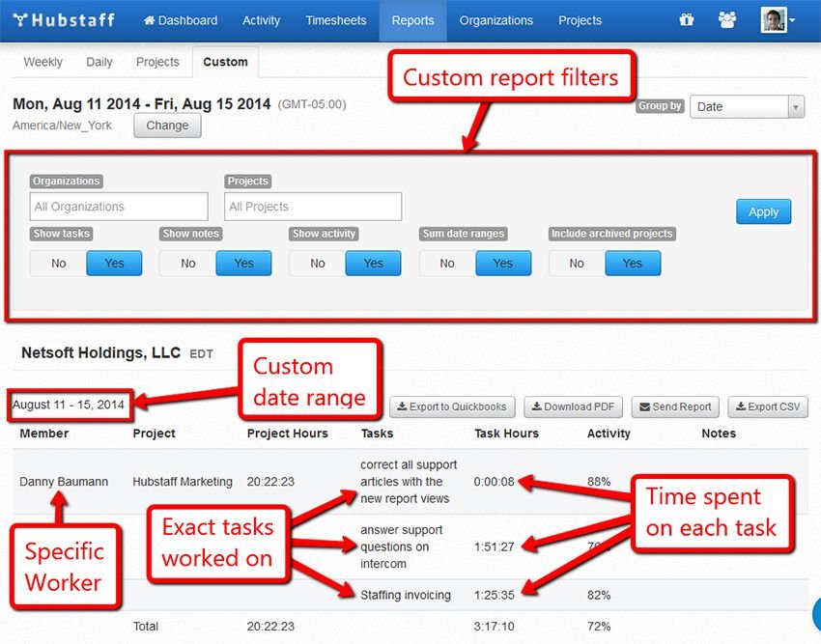
Task: Click the Project column header
Action: [x=154, y=434]
